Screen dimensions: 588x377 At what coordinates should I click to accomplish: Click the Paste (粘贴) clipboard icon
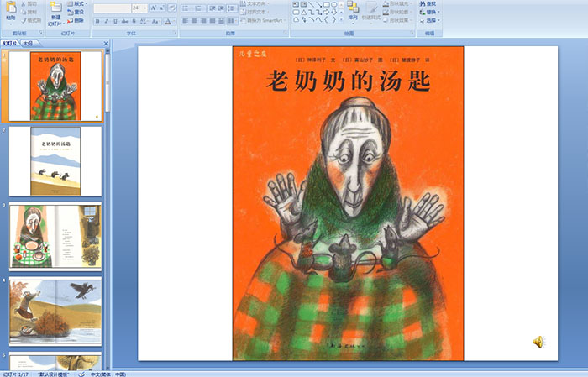click(11, 8)
